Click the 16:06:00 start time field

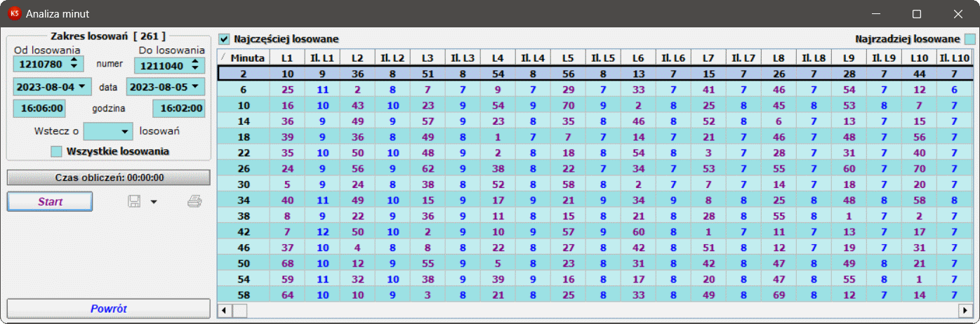(x=39, y=109)
